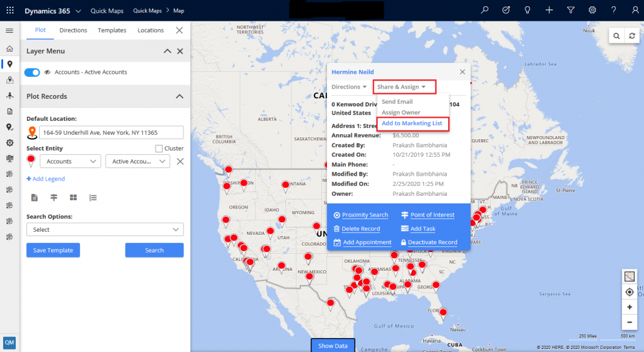Screen dimensions: 644x352
Task: Click the numbered list icon under Add Legend
Action: click(x=93, y=198)
